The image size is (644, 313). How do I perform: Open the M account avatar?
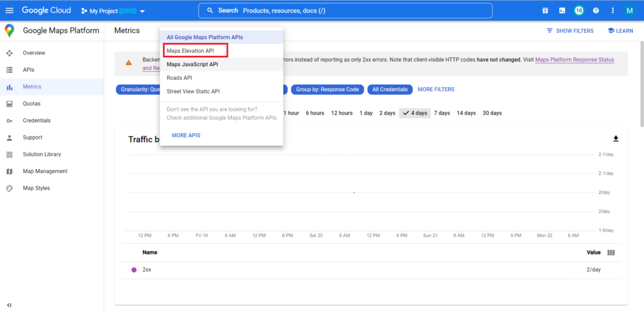(629, 11)
